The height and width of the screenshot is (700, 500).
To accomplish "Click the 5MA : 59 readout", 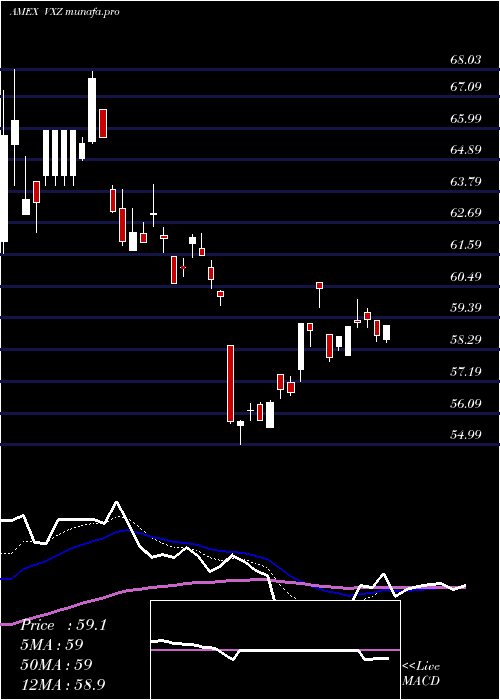I will pos(52,645).
